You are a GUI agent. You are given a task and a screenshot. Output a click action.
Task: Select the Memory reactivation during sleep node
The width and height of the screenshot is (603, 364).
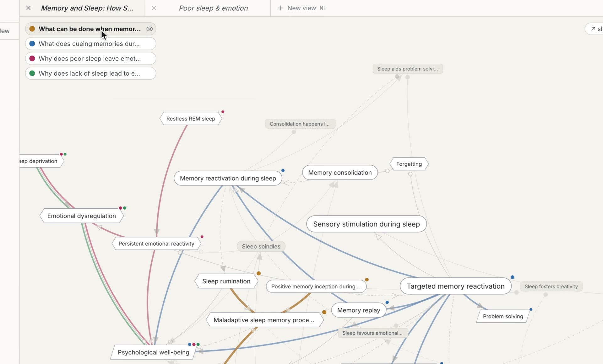[228, 178]
